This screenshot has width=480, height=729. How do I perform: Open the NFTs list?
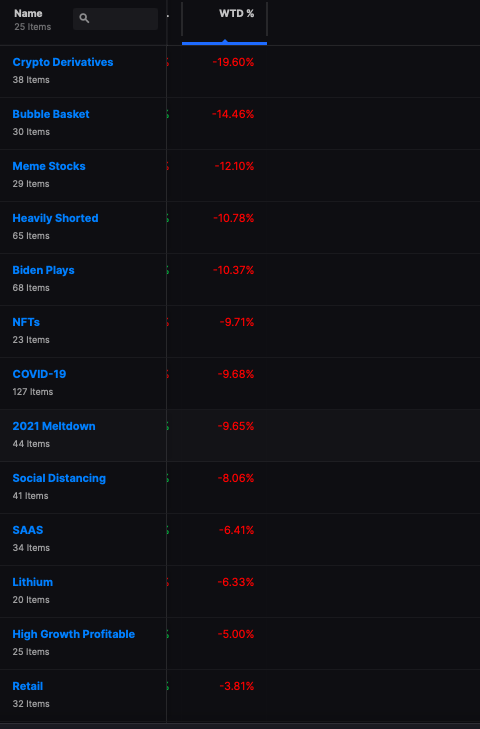26,322
